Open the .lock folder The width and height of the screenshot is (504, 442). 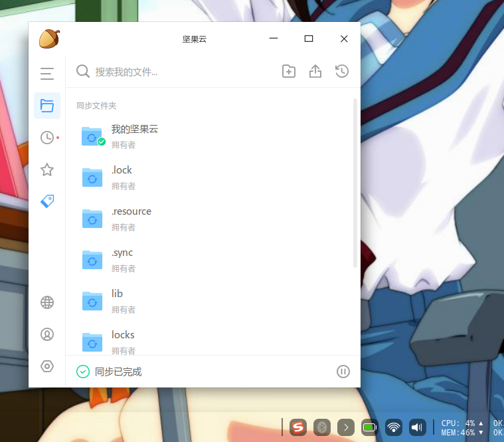212,177
